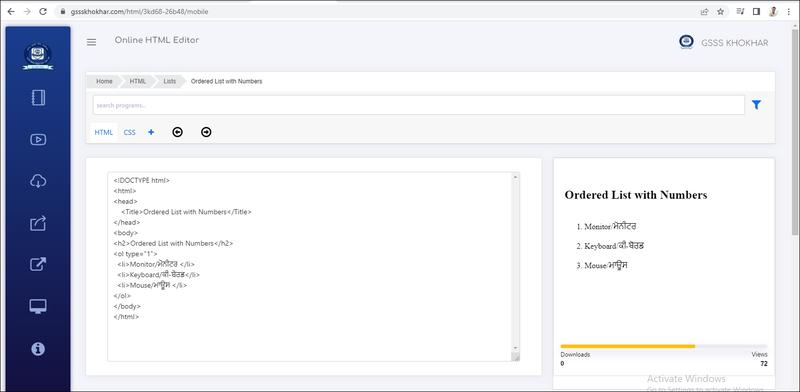Open the video player sidebar icon
Image resolution: width=800 pixels, height=392 pixels.
pos(38,139)
